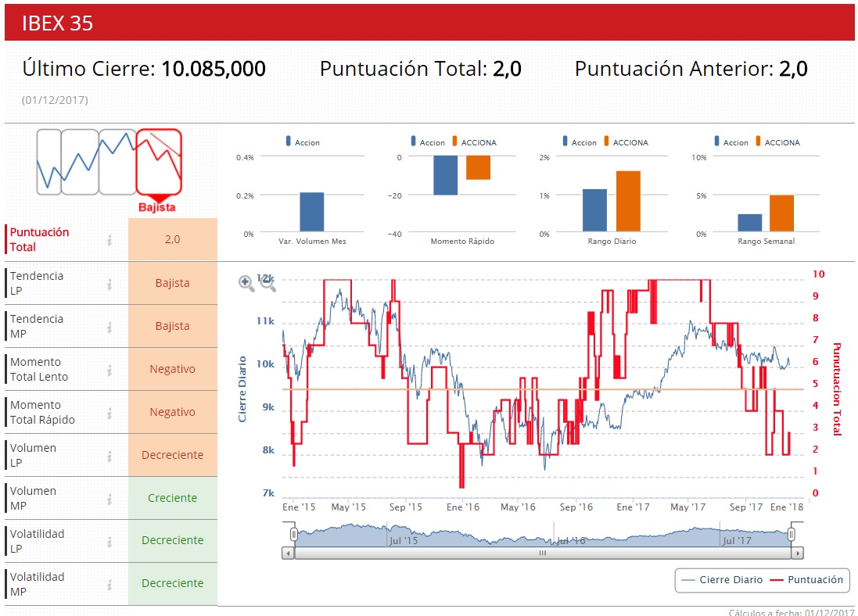Toggle Accion legend in Rango Diario chart
This screenshot has height=616, width=858.
pyautogui.click(x=580, y=141)
